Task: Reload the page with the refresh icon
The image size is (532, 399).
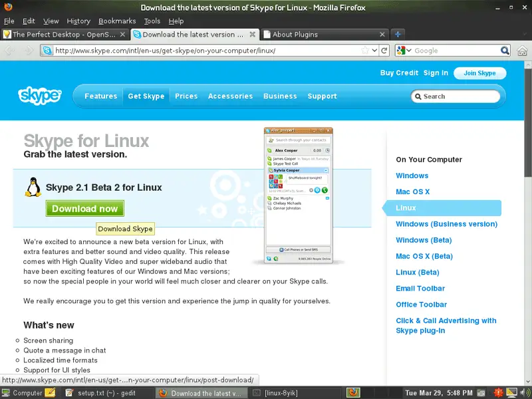Action: (384, 51)
